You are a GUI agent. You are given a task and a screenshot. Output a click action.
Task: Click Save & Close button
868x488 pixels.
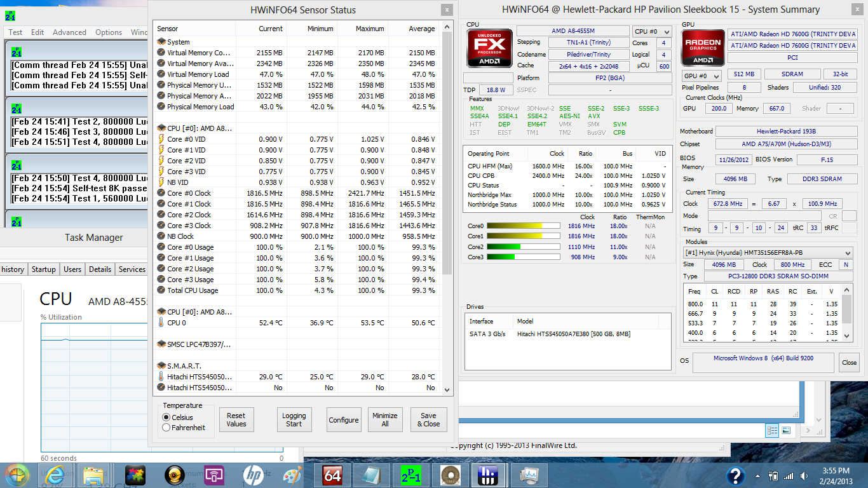tap(428, 420)
